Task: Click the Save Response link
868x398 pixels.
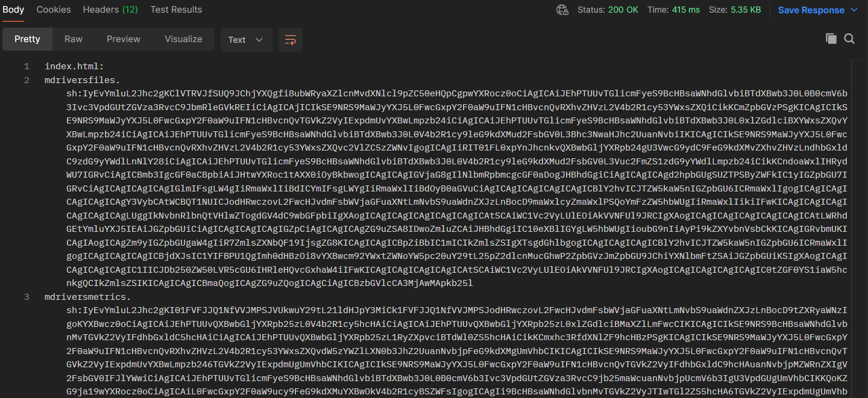Action: [811, 10]
